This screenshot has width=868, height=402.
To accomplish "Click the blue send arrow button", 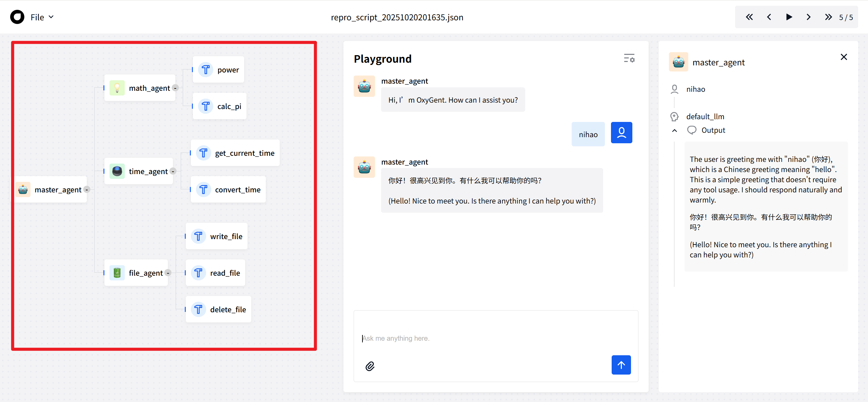I will 621,365.
